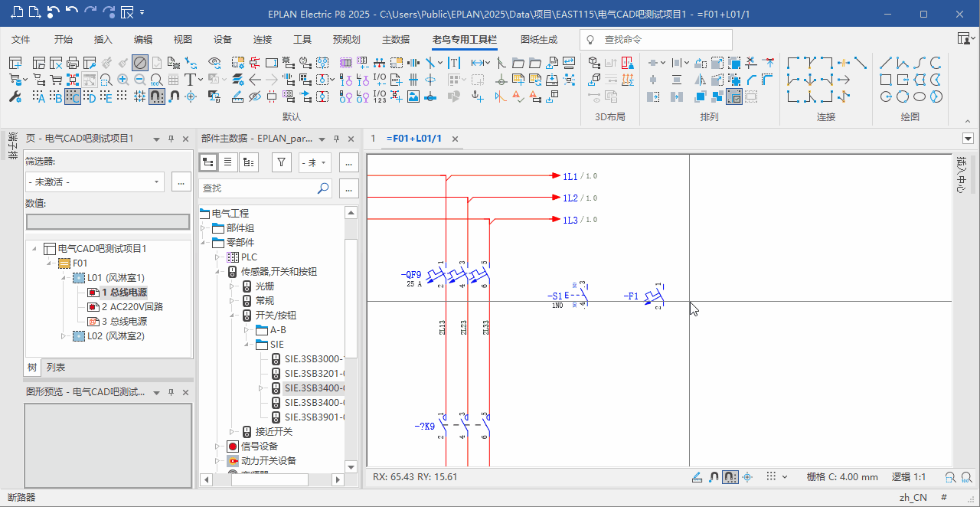Image resolution: width=980 pixels, height=507 pixels.
Task: Switch to the 列表 tab
Action: click(56, 368)
